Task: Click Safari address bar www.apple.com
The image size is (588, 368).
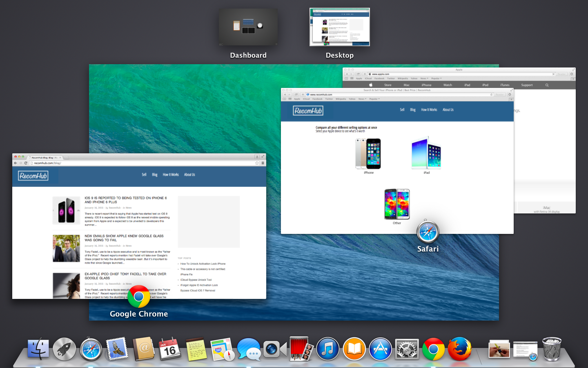Action: 461,74
